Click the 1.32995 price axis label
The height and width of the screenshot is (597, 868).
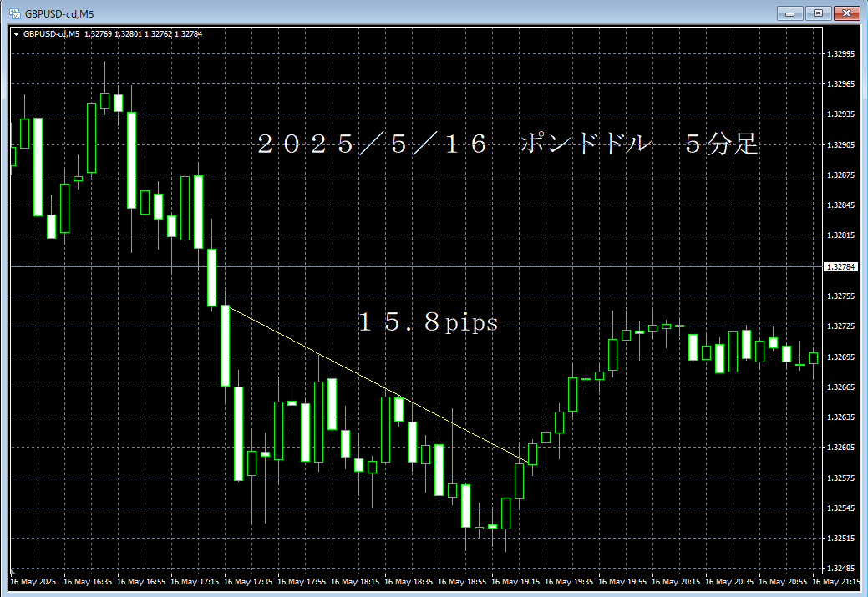coord(840,54)
